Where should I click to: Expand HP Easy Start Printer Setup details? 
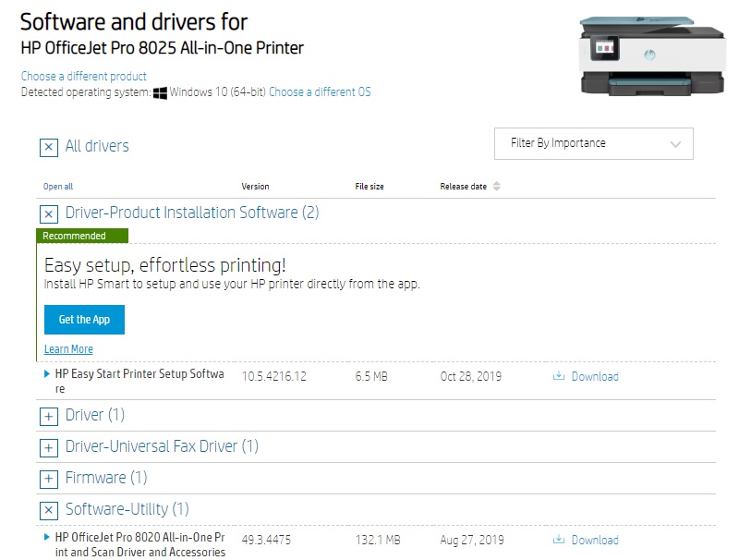(x=47, y=374)
